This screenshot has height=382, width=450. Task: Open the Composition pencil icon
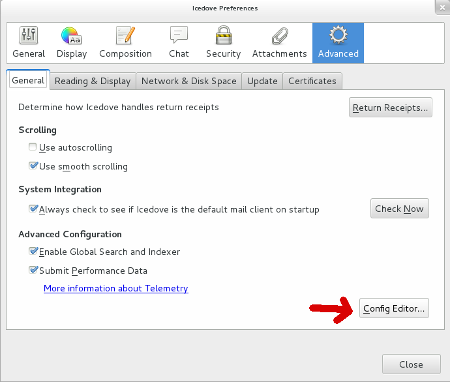pos(125,35)
